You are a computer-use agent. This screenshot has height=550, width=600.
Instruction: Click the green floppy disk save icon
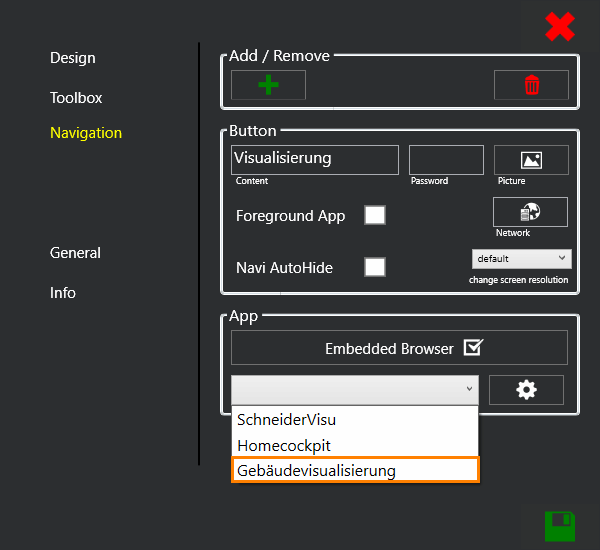coord(560,525)
